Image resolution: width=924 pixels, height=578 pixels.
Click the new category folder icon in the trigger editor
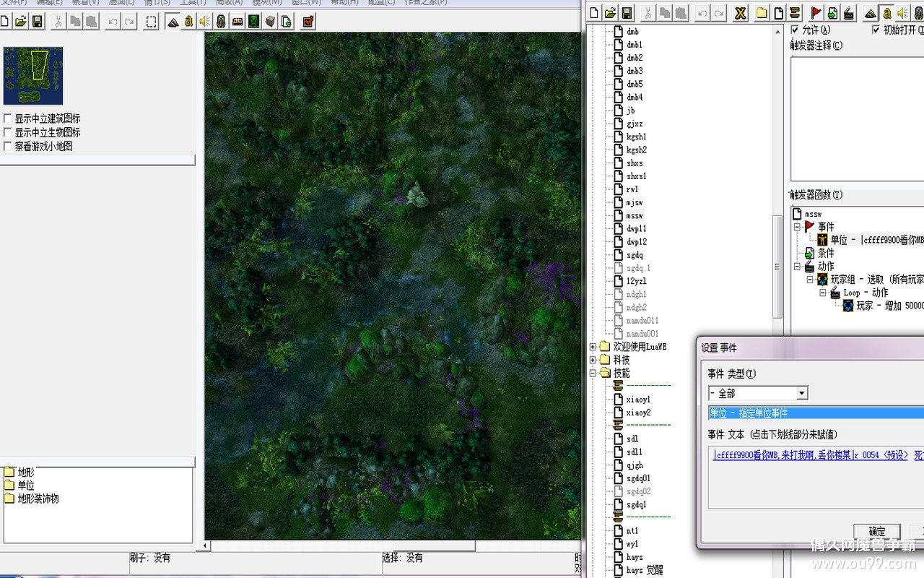point(762,13)
